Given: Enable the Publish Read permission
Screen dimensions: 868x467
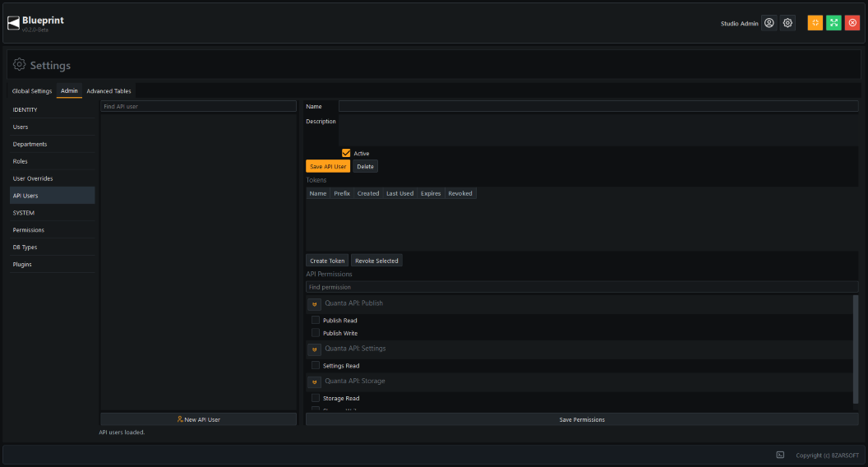Looking at the screenshot, I should click(x=316, y=320).
